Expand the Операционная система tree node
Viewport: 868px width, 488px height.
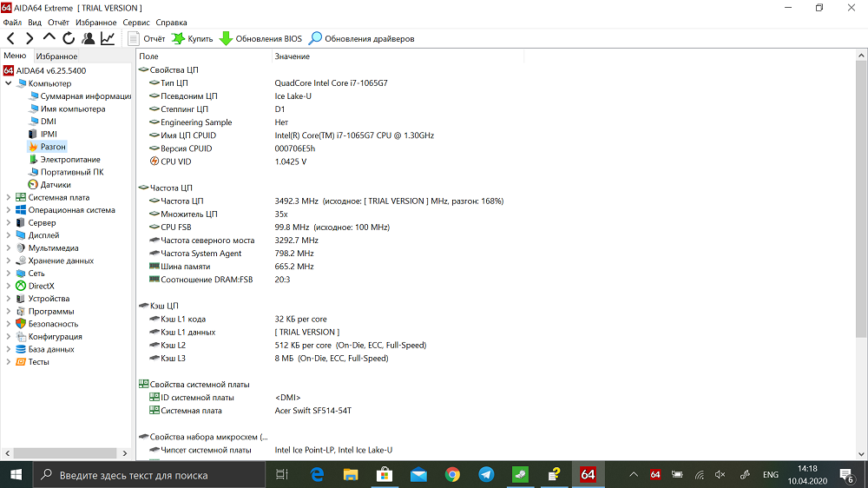(x=9, y=210)
